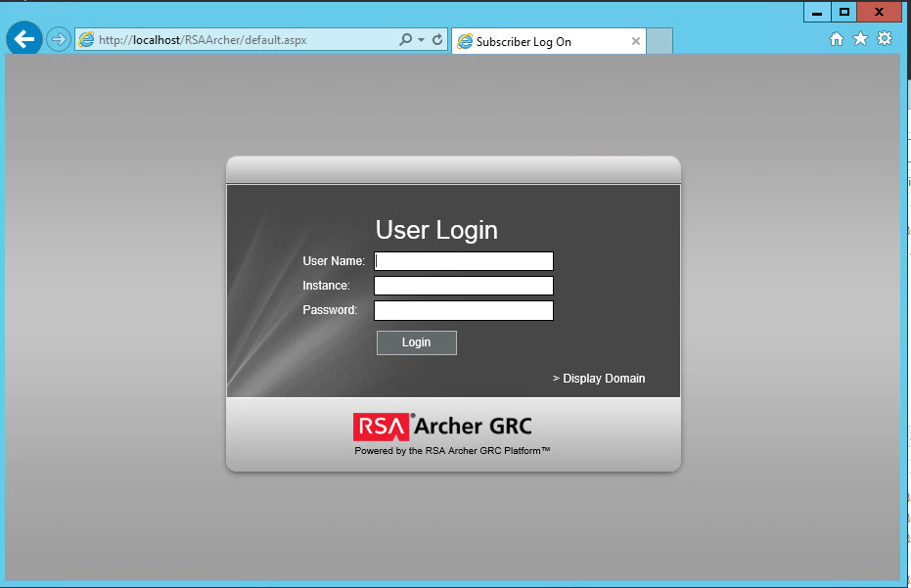Image resolution: width=911 pixels, height=588 pixels.
Task: Click the search magnifier in address bar
Action: (x=405, y=39)
